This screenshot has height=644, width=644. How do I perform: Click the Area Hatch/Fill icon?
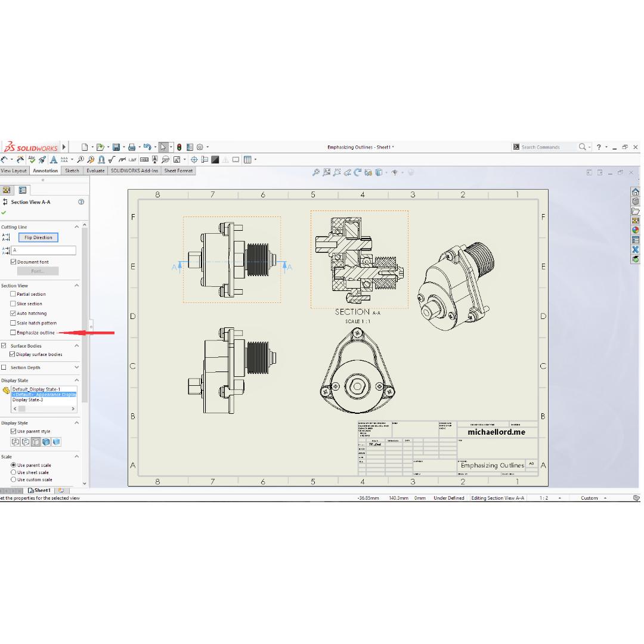pyautogui.click(x=215, y=159)
